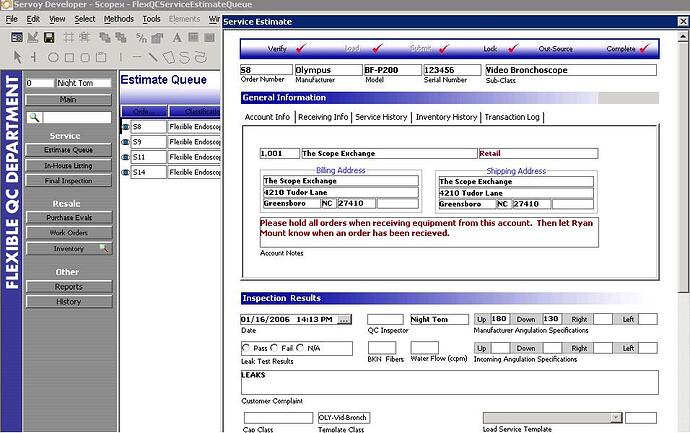Open Reports under Other
The image size is (690, 433).
69,287
